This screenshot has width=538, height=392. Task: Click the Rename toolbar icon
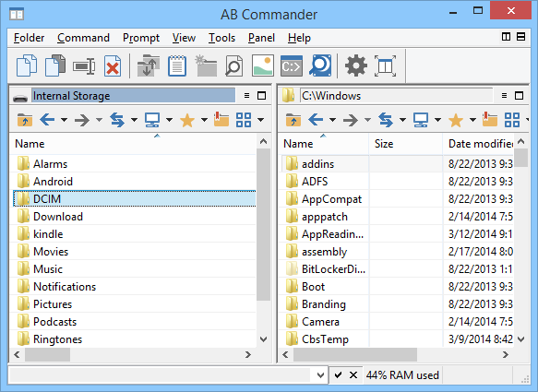click(x=84, y=65)
